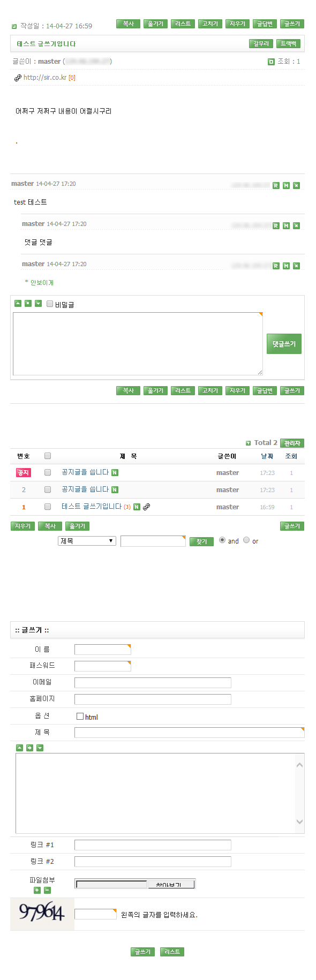
Task: Click the file 찾아보기 browse button
Action: point(171,884)
